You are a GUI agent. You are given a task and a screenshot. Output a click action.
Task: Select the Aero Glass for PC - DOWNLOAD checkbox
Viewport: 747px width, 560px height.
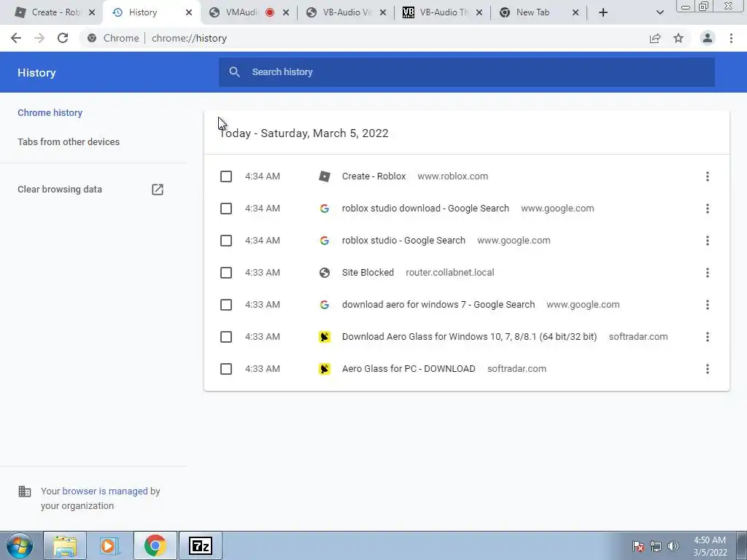pos(226,369)
